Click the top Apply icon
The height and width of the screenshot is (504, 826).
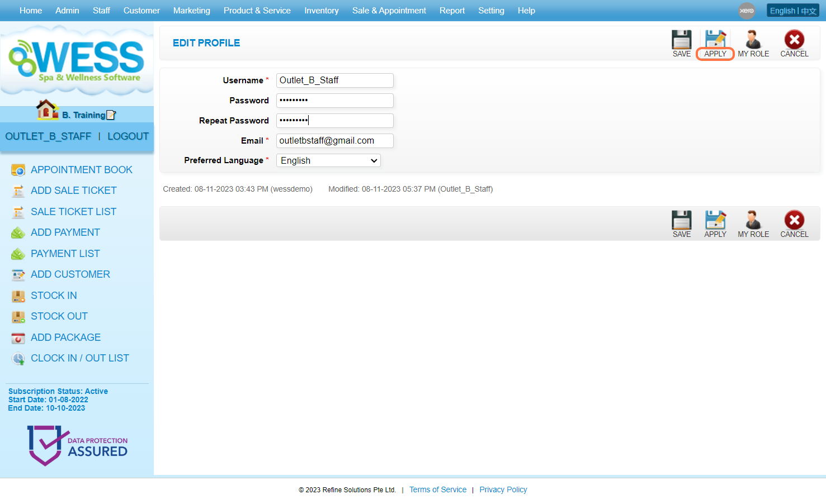pyautogui.click(x=715, y=40)
